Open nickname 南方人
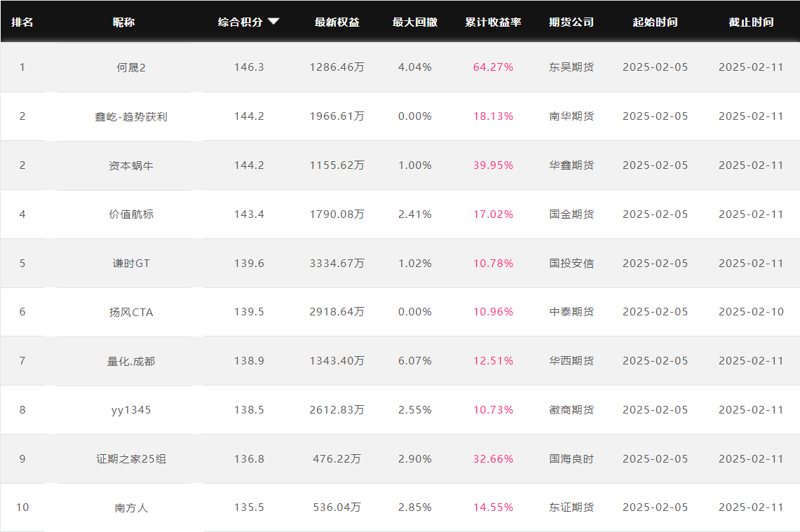Screen dimensions: 800x532 131,508
